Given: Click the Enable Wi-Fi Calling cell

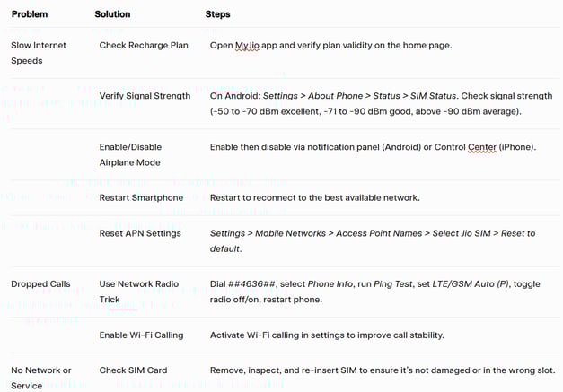Looking at the screenshot, I should 141,335.
